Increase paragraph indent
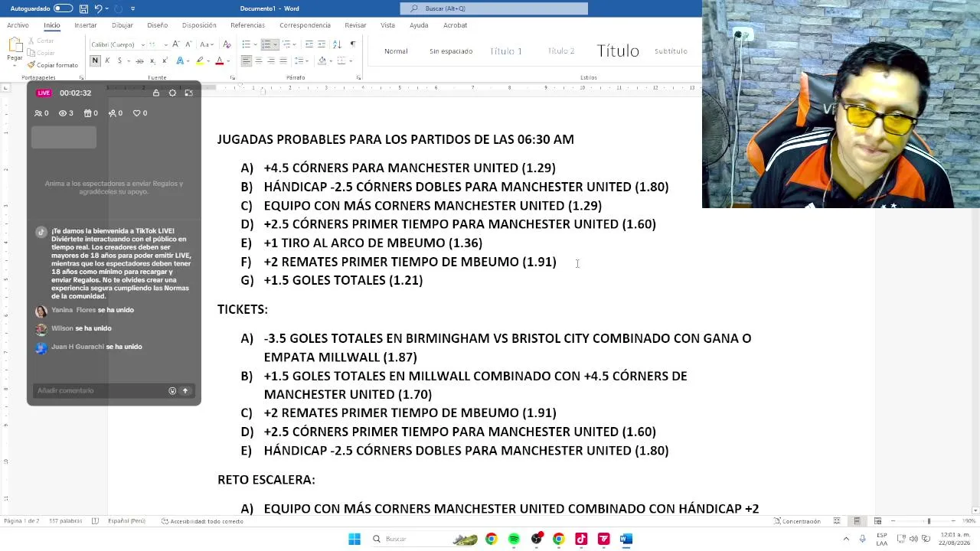Image resolution: width=980 pixels, height=551 pixels. (322, 44)
